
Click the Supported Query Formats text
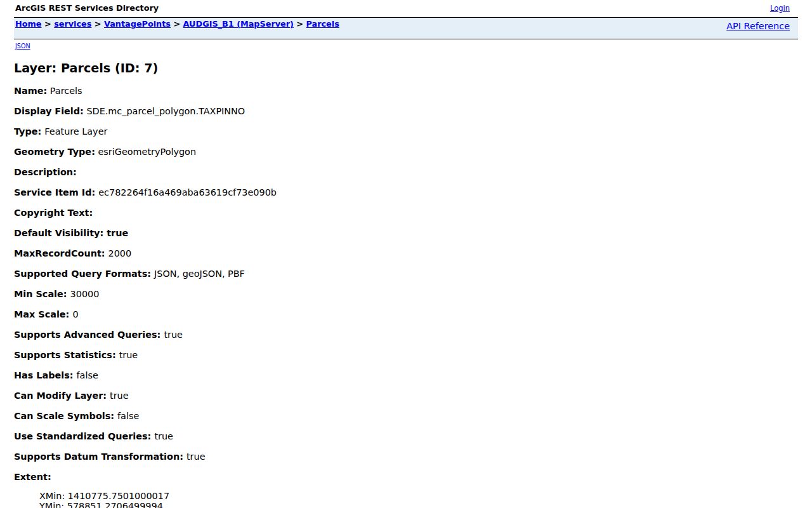82,274
